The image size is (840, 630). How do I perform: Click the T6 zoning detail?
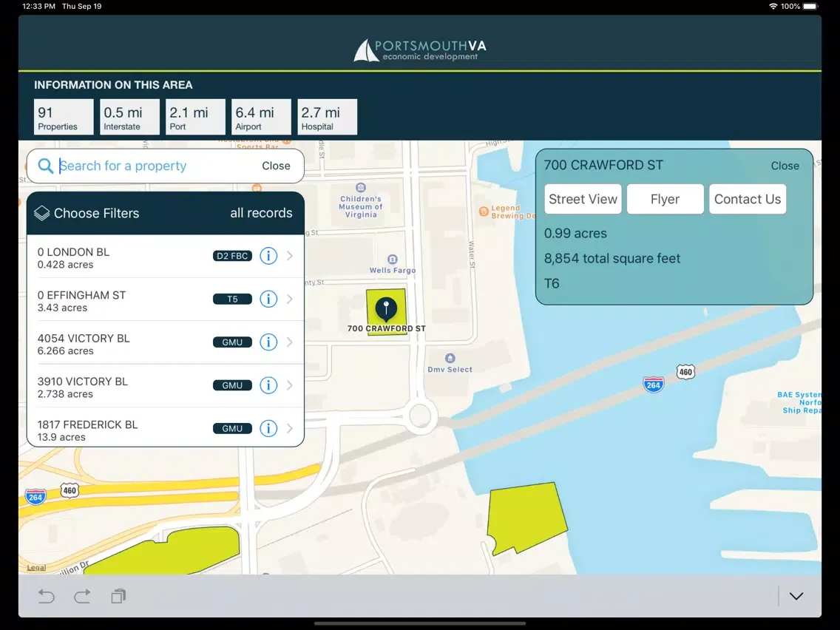coord(552,283)
